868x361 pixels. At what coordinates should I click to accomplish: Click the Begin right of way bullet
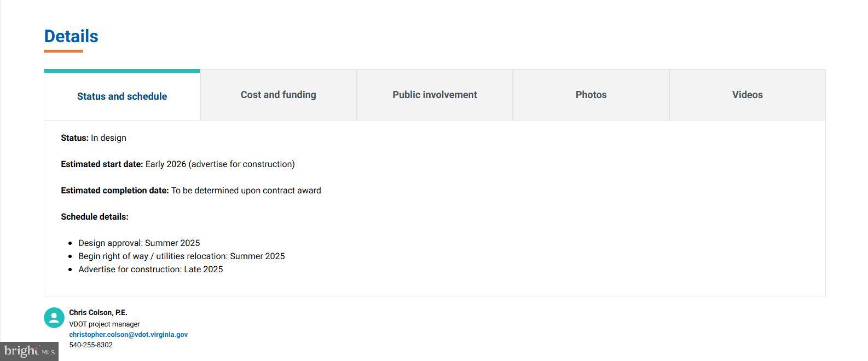pyautogui.click(x=181, y=256)
